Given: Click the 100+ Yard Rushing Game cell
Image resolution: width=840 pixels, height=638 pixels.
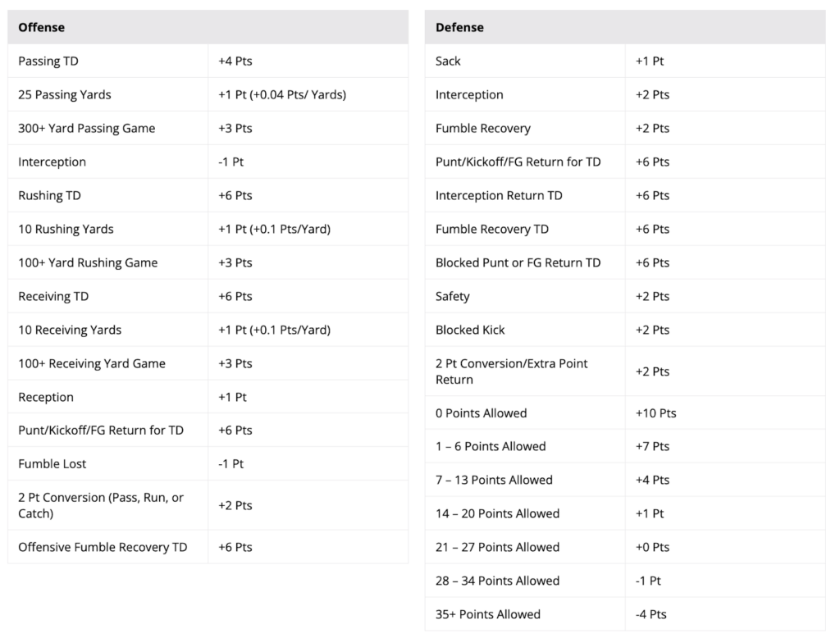Looking at the screenshot, I should tap(88, 262).
